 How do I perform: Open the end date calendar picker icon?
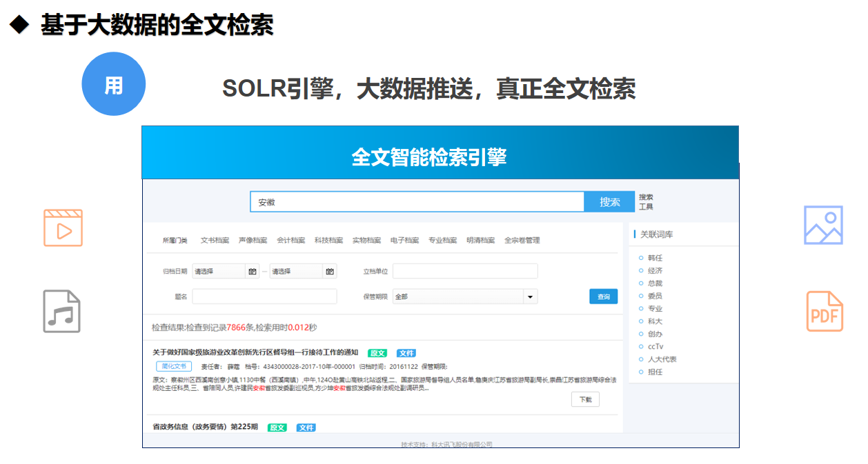330,272
